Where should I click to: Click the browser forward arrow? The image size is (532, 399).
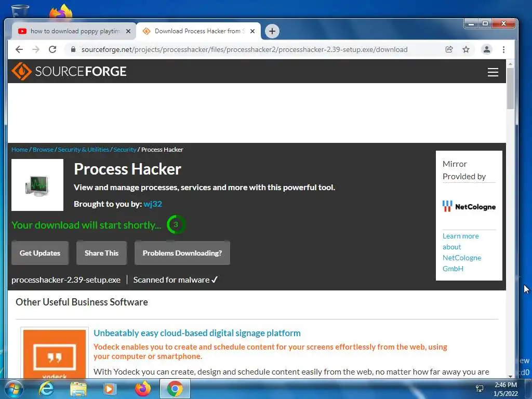coord(36,49)
